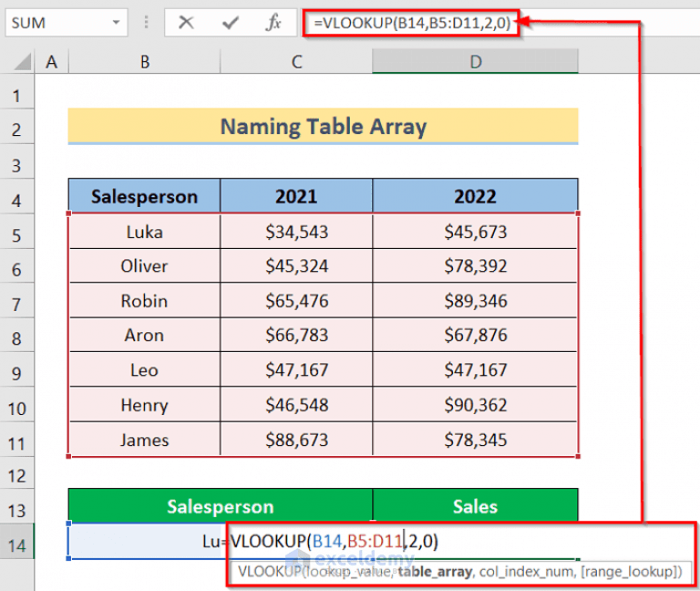
Task: Select cell with $78,392
Action: [x=475, y=265]
